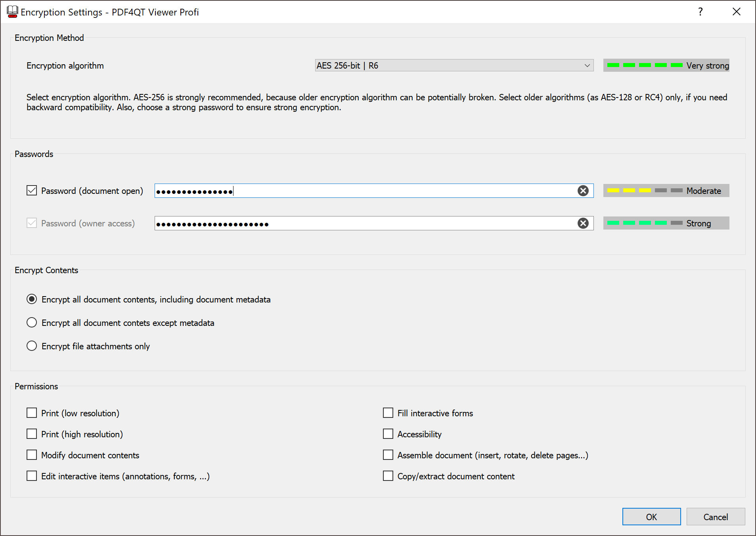Focus the owner access password field
Screen dimensions: 756x536
click(x=374, y=223)
